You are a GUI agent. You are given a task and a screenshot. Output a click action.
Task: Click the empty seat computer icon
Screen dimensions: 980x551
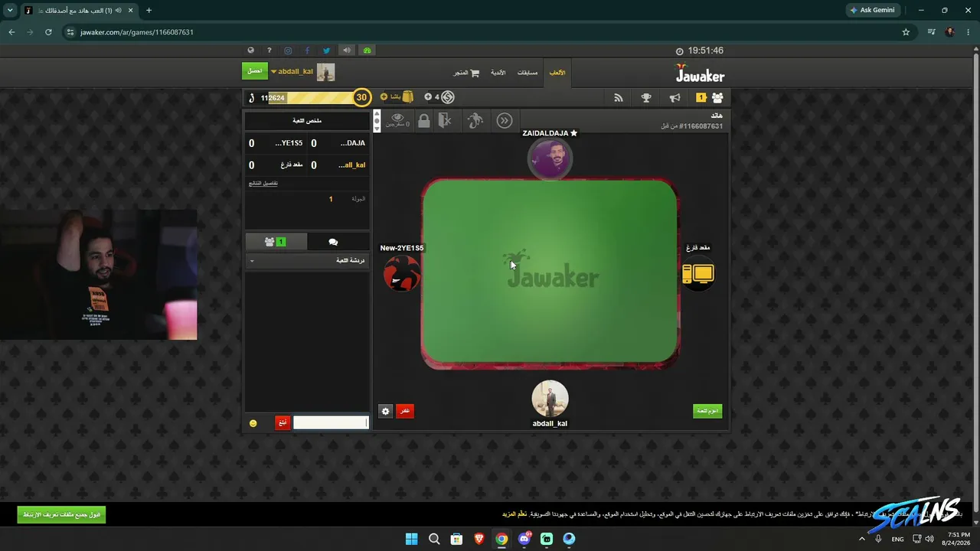(x=697, y=274)
